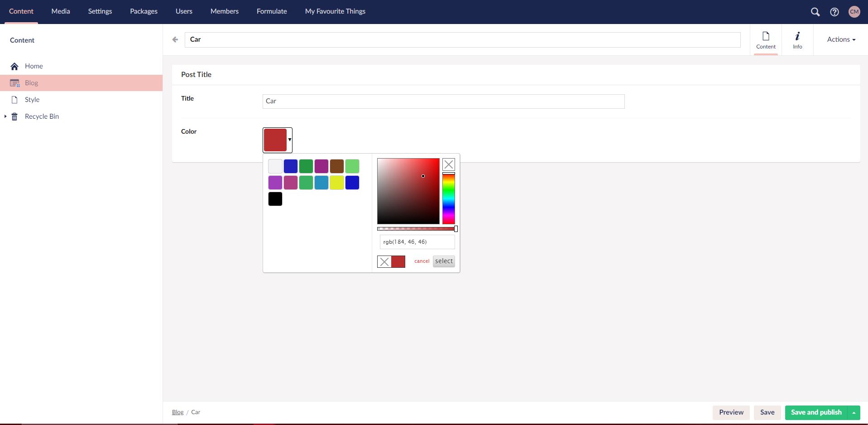Click the current red color preview box

[398, 261]
